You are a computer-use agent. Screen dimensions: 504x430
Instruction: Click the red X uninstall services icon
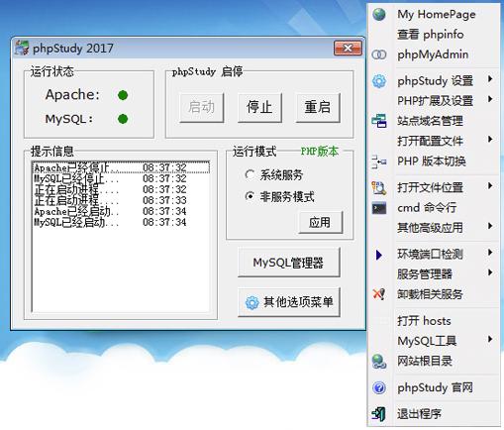[379, 294]
